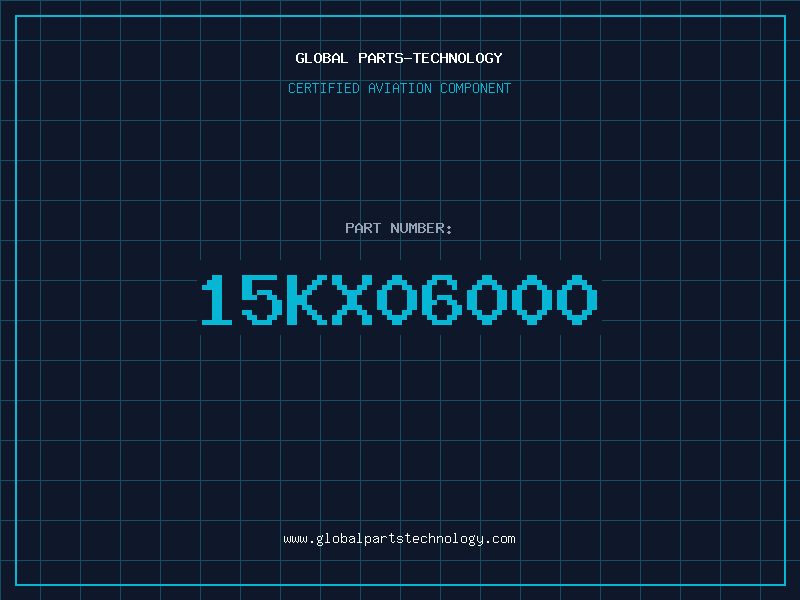Click the leading digit 1 of the part number

tap(217, 299)
